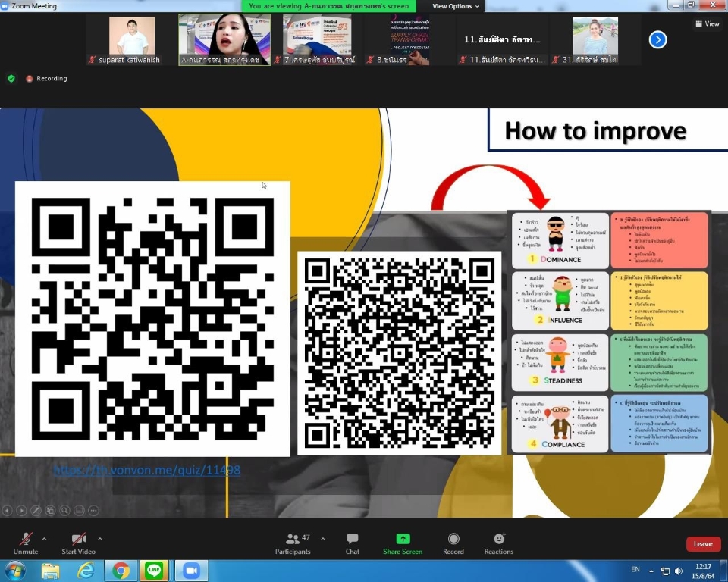The image size is (728, 582).
Task: Click the View layout button
Action: point(708,23)
